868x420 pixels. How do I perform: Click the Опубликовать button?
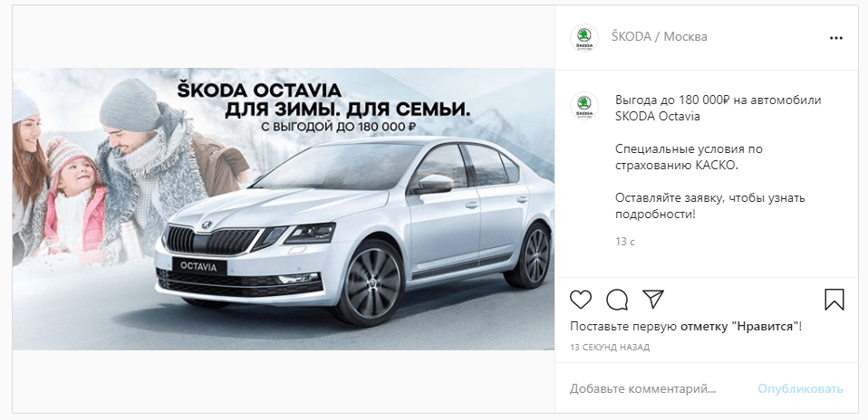point(800,389)
